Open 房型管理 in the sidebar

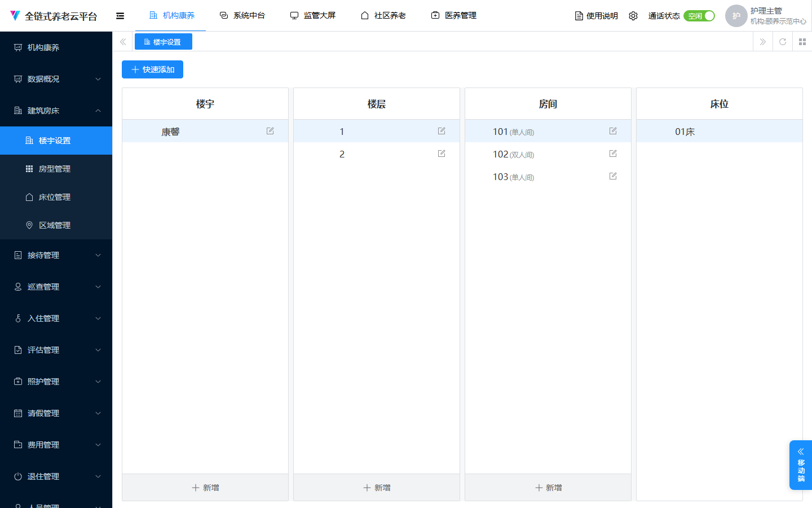click(x=56, y=169)
